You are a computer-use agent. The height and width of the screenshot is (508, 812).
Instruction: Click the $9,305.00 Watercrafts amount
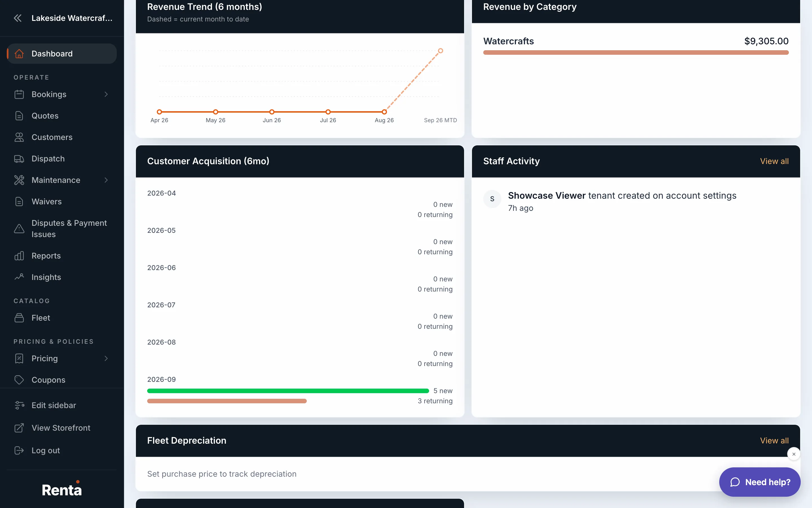point(766,41)
